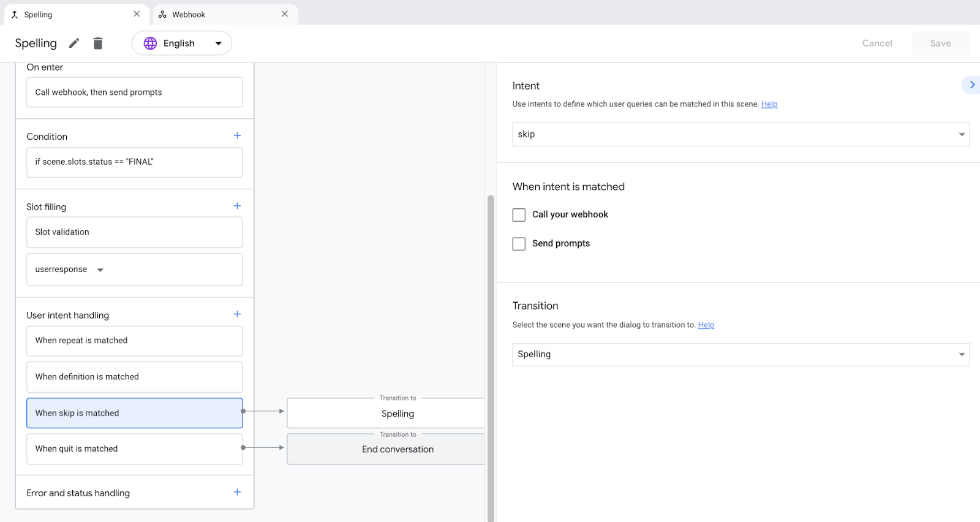Add Slot filling entry with plus icon
The image size is (980, 522).
tap(237, 206)
